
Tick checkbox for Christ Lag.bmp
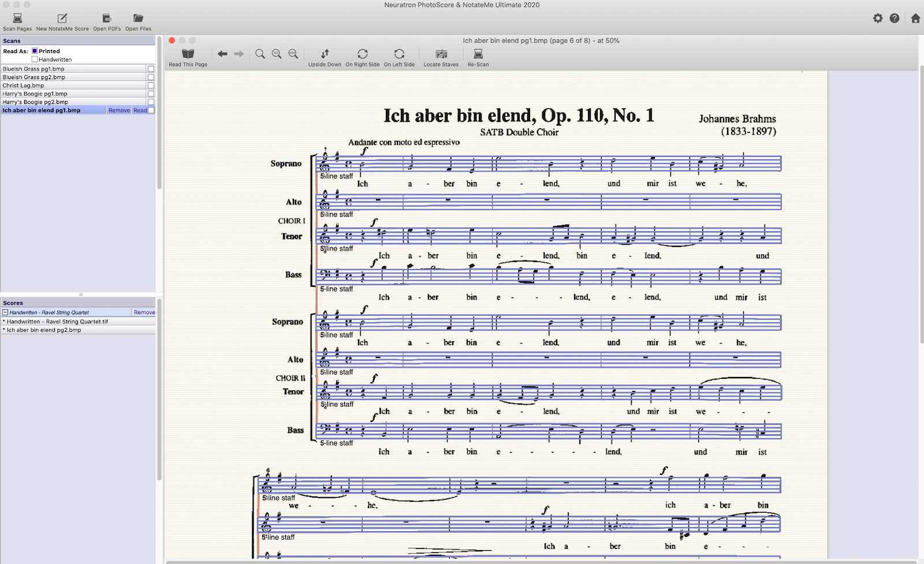[151, 85]
